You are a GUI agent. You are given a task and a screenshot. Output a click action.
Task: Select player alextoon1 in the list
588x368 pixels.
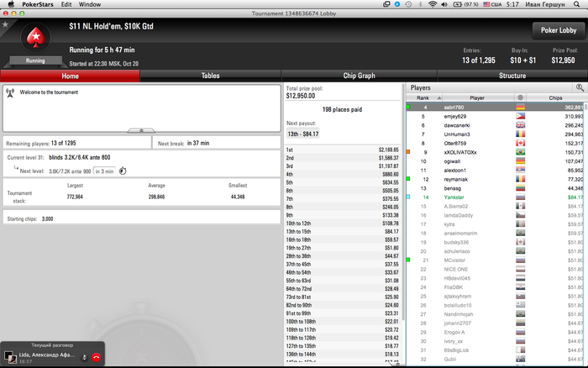click(x=495, y=171)
